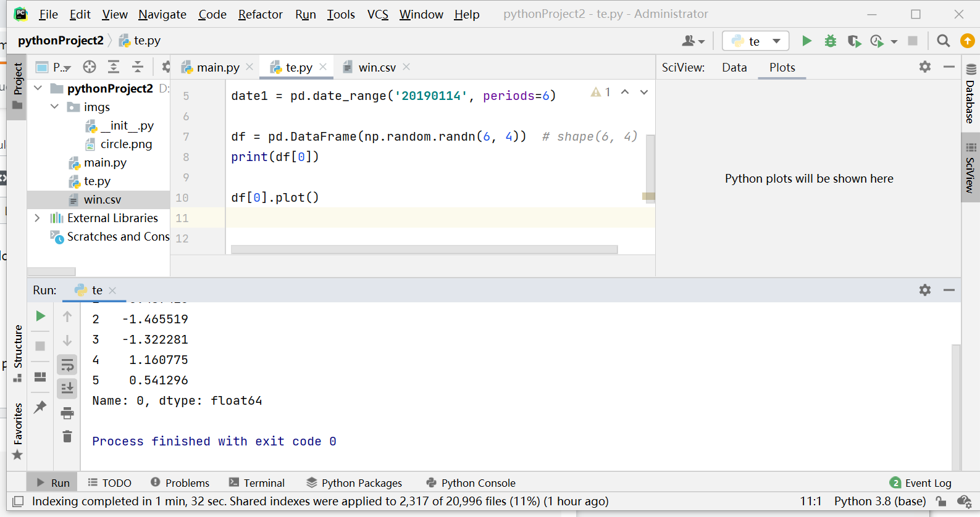Select circle.png in the Project tree
Viewport: 980px width, 517px height.
126,144
